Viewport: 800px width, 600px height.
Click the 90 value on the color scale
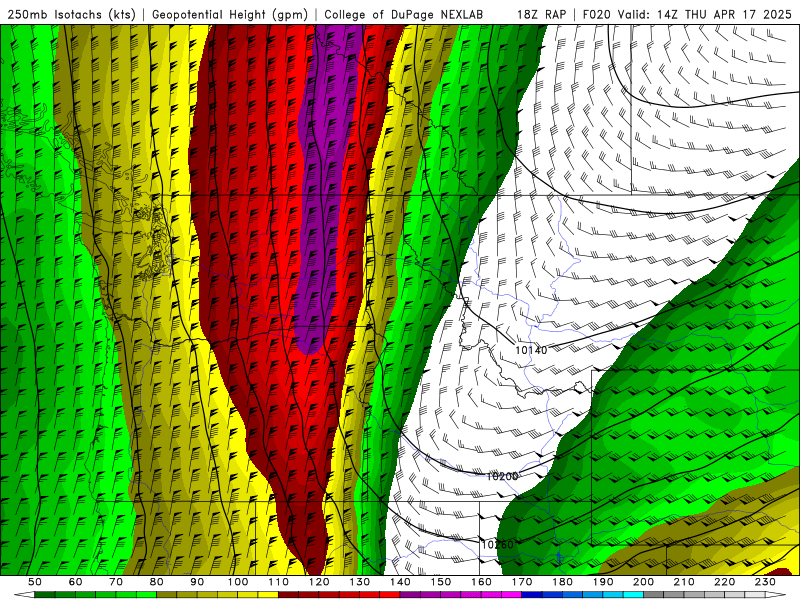point(197,582)
